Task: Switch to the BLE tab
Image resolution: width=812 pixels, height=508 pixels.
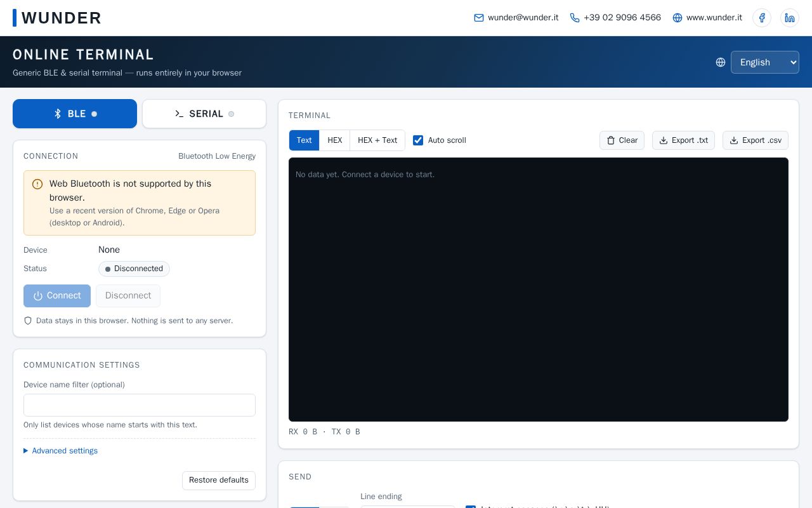Action: point(75,114)
